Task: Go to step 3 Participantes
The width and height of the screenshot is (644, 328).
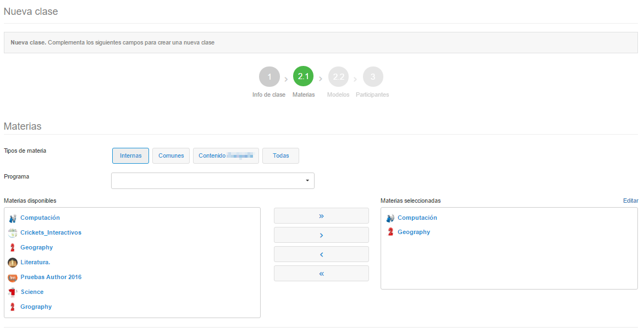Action: click(x=373, y=77)
